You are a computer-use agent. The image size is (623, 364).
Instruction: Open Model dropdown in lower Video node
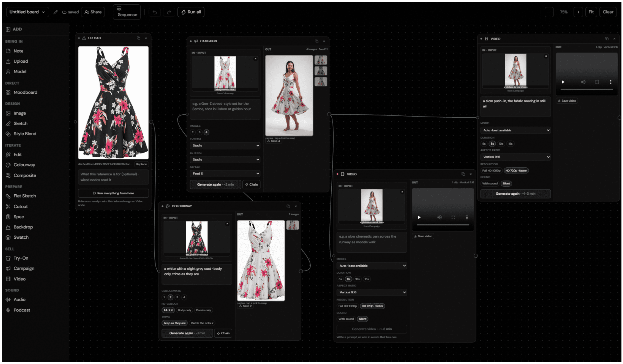click(x=372, y=266)
